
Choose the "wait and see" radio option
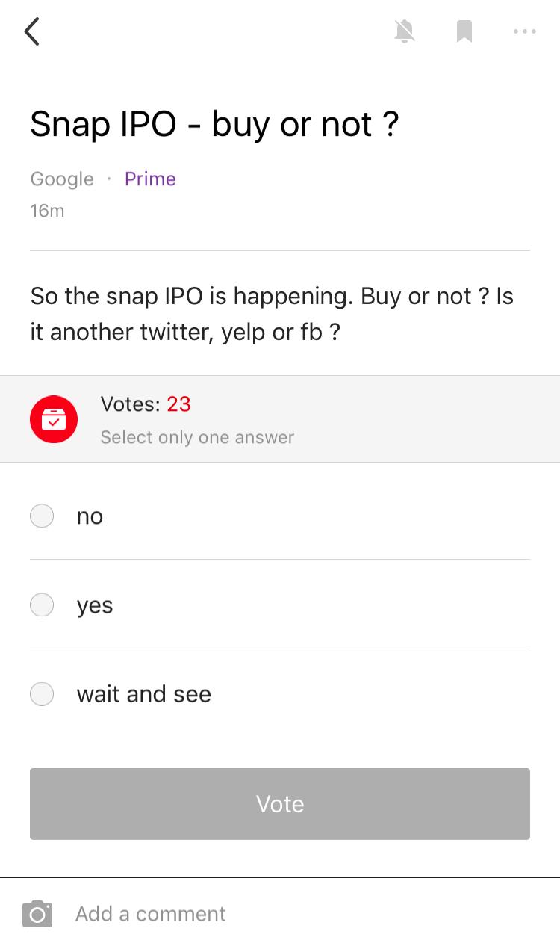pos(42,694)
